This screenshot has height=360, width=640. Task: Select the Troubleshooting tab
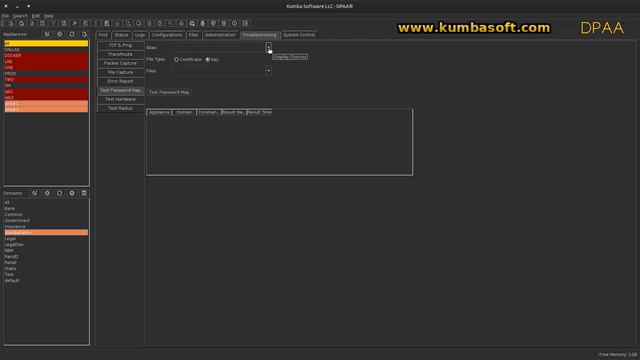pyautogui.click(x=259, y=35)
